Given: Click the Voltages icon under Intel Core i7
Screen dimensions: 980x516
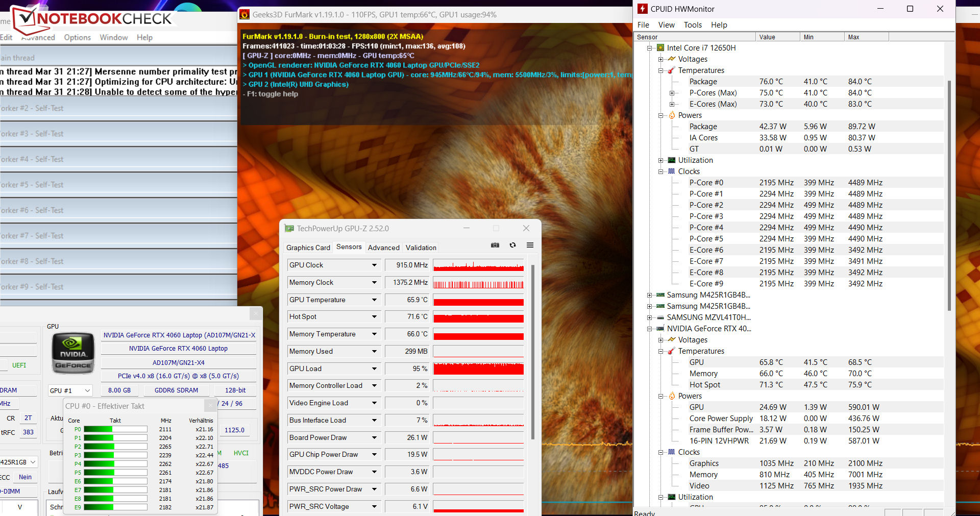Looking at the screenshot, I should 672,59.
